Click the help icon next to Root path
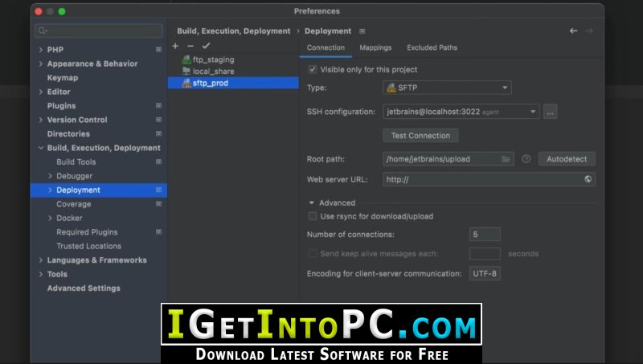This screenshot has height=364, width=643. click(526, 159)
